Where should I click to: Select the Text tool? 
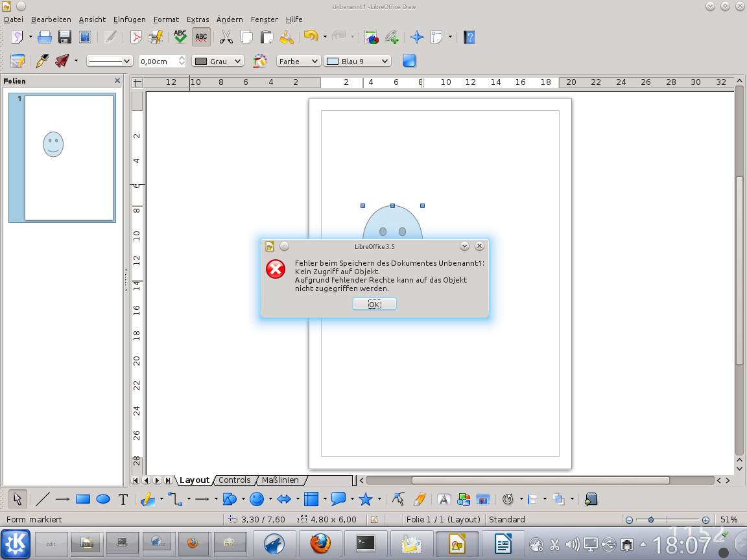pyautogui.click(x=123, y=499)
